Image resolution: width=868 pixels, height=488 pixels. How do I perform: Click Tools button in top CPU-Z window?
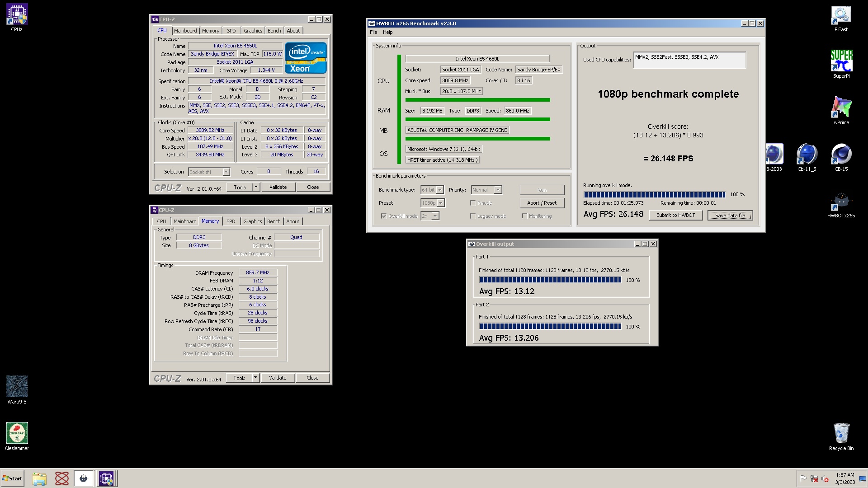[240, 187]
